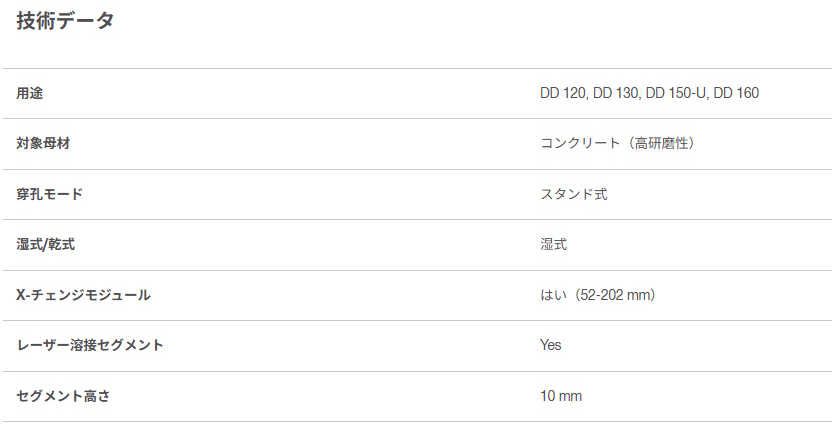This screenshot has width=832, height=436.
Task: Select the 対象母材 row label
Action: point(43,143)
